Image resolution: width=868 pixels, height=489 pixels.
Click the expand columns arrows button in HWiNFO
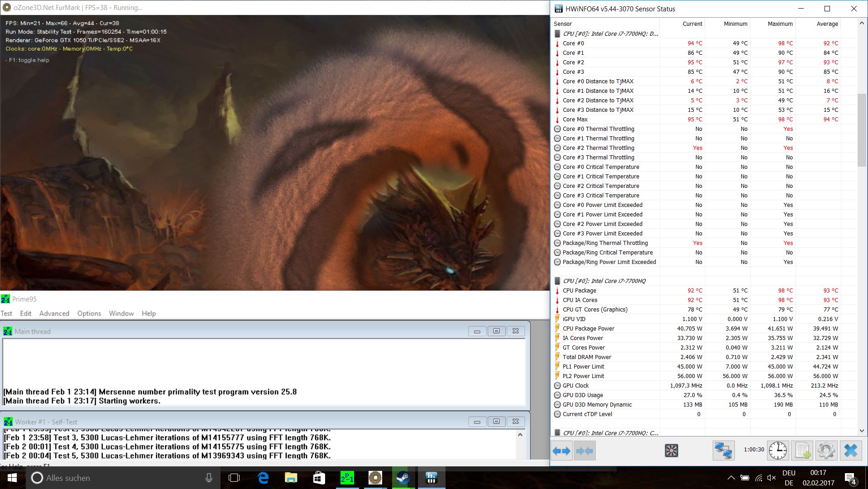(562, 451)
